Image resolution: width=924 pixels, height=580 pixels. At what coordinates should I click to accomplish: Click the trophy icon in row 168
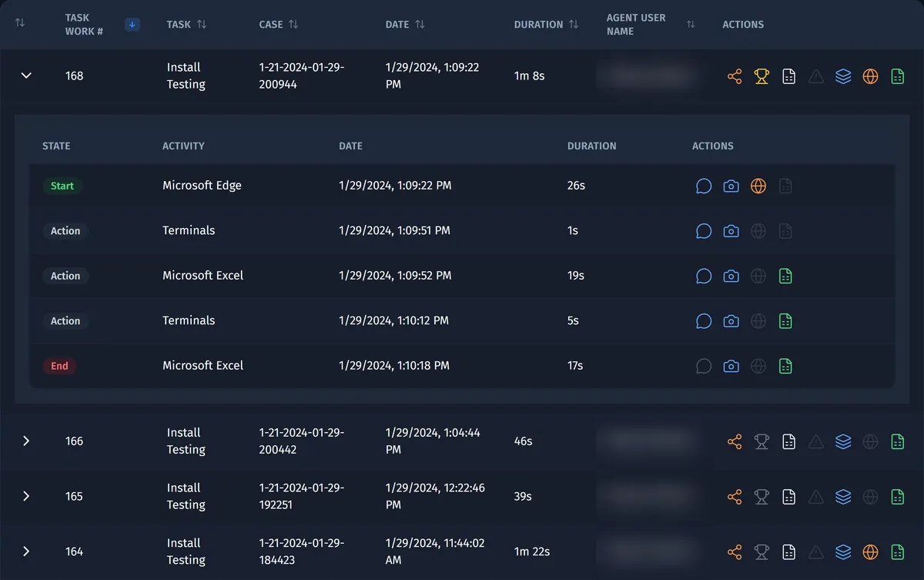tap(762, 76)
